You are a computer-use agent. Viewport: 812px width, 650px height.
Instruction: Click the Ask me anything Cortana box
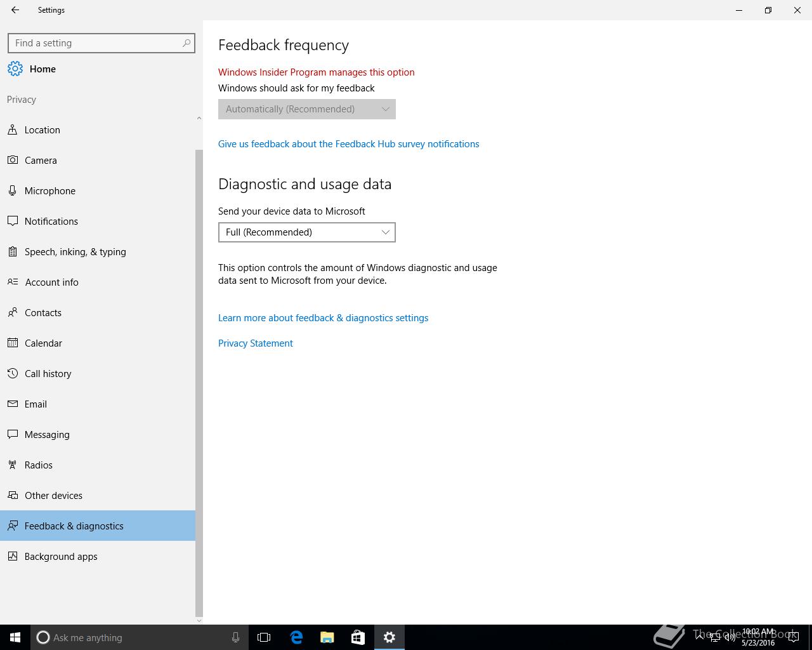pos(140,637)
